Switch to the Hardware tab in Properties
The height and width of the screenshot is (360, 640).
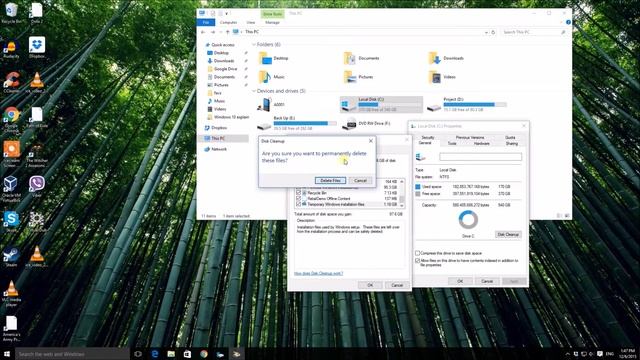[482, 143]
